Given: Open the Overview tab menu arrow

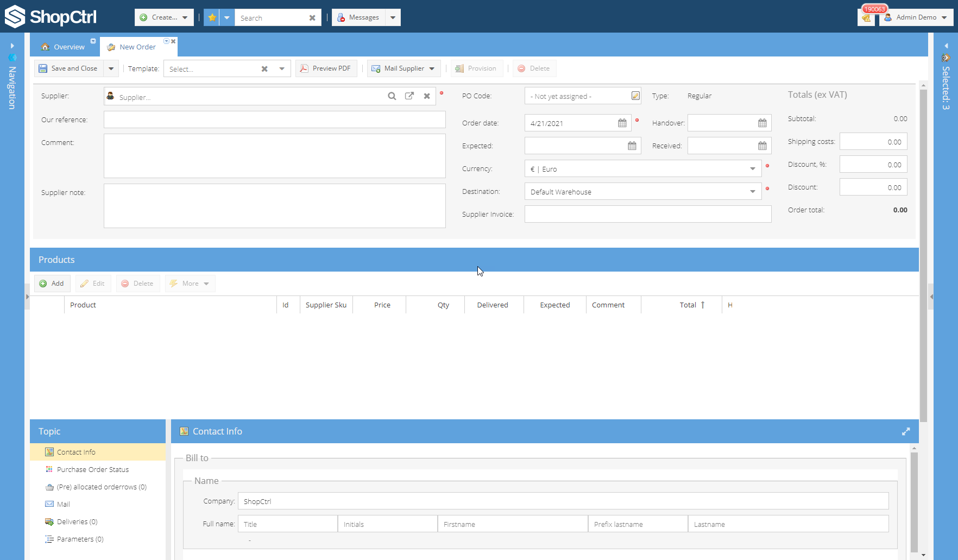Looking at the screenshot, I should point(93,41).
